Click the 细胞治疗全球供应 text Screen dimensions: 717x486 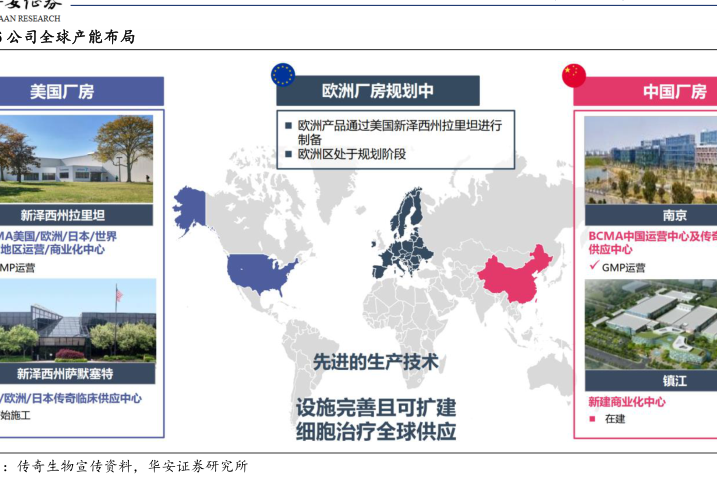click(375, 432)
